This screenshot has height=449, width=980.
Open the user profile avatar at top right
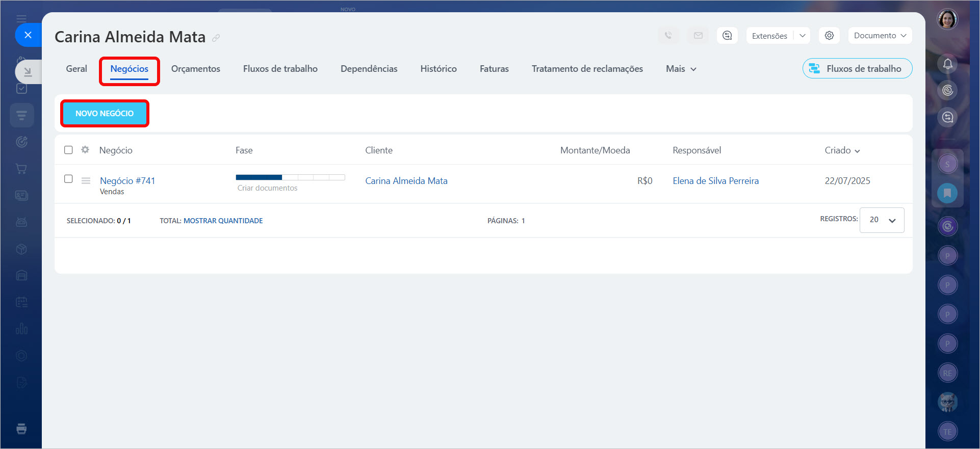(947, 19)
